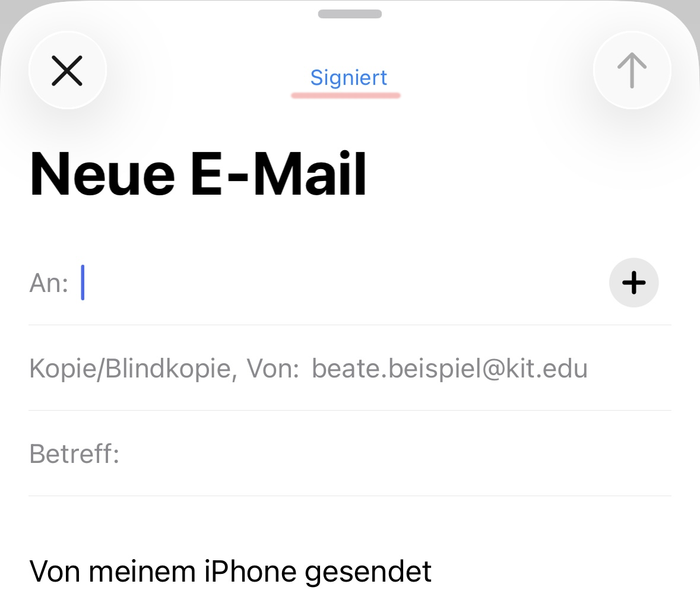The width and height of the screenshot is (700, 603).
Task: Change sender address beate.beispiel@kit.edu
Action: (449, 369)
